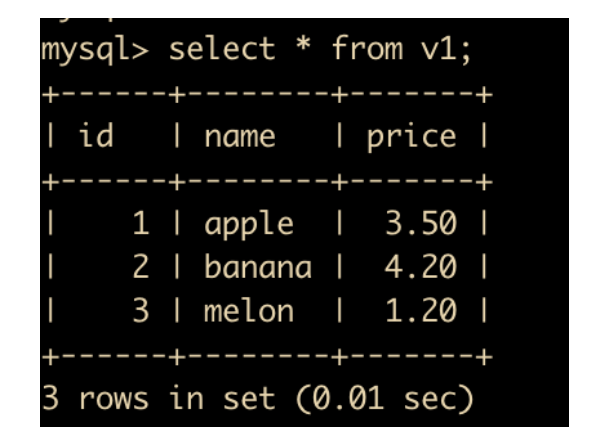Click the (0.01 sec) timing text

pyautogui.click(x=384, y=399)
